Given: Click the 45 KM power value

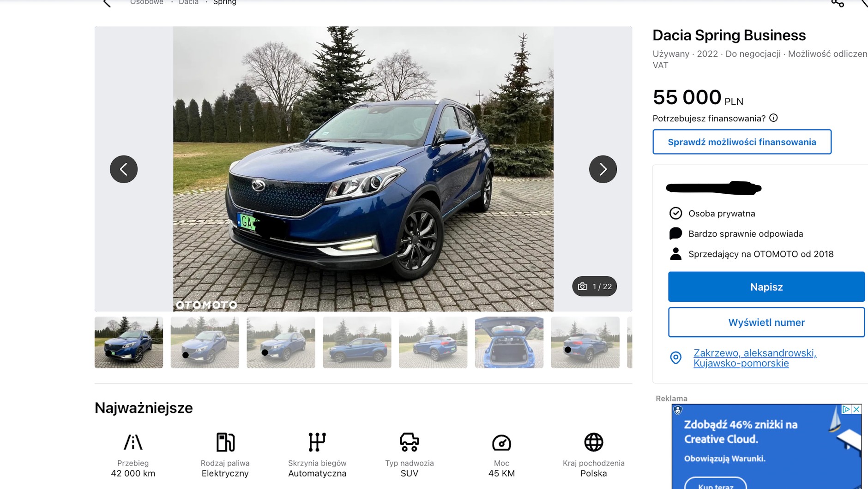Looking at the screenshot, I should click(501, 473).
